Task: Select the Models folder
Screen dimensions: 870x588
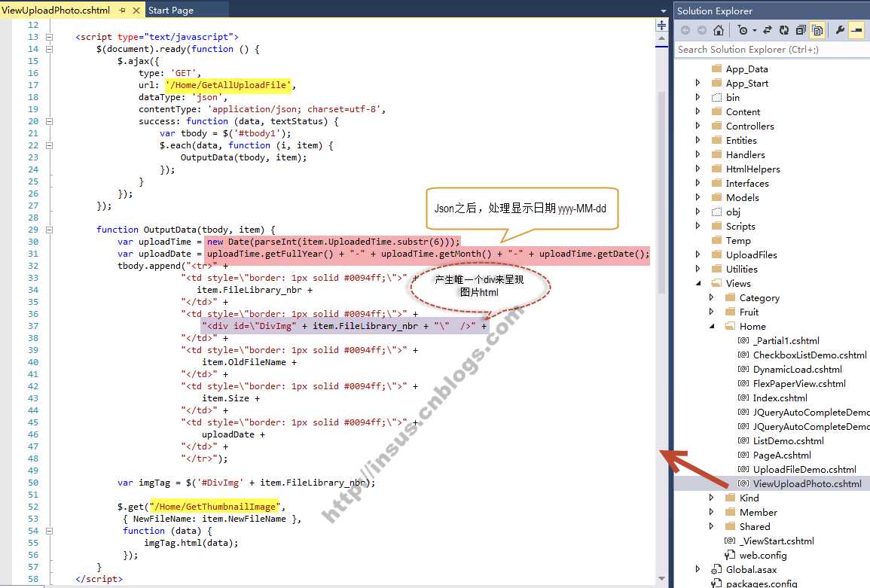Action: pyautogui.click(x=743, y=198)
